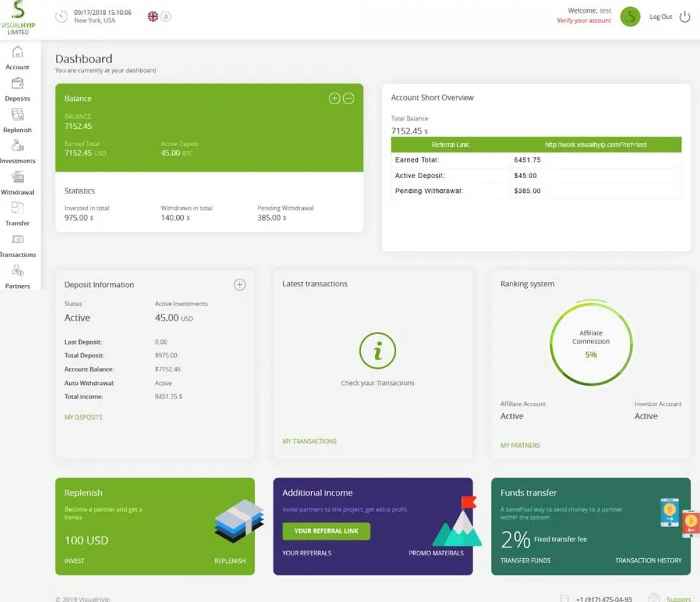Click the plus icon in Deposit Information
The height and width of the screenshot is (602, 700).
pos(239,284)
